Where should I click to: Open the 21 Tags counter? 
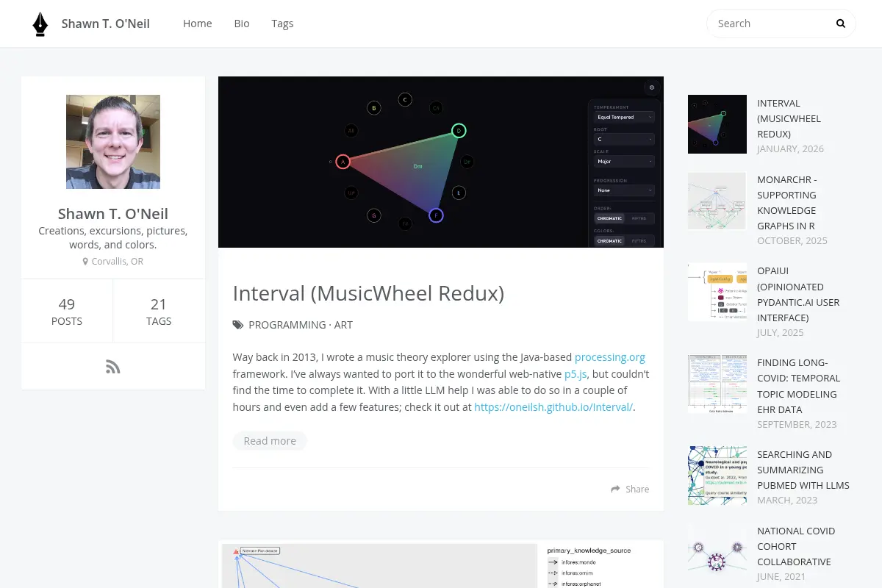click(x=159, y=311)
